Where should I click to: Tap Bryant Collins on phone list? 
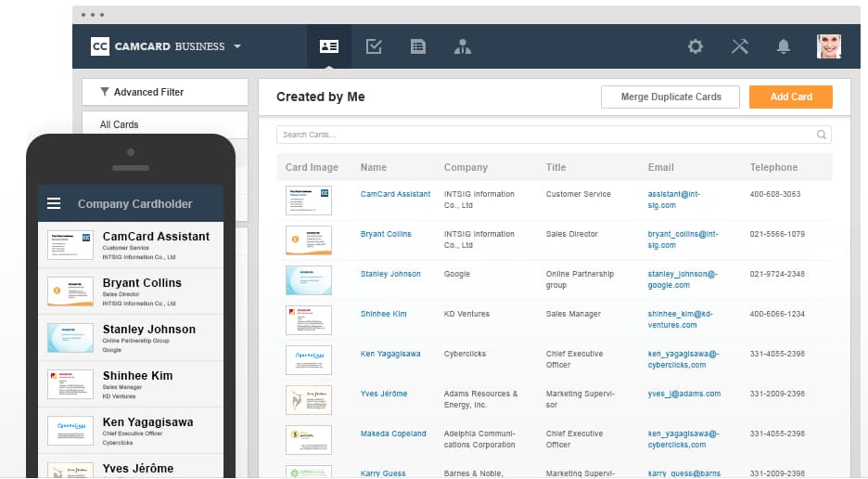pos(131,291)
